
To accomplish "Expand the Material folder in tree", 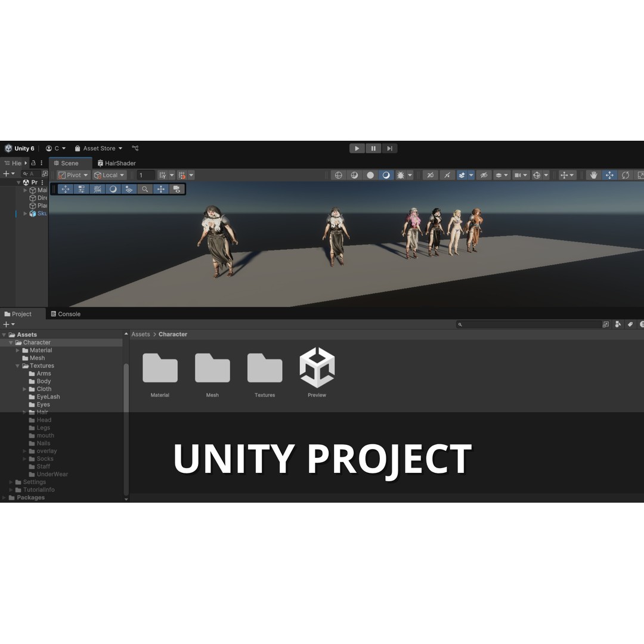I will tap(18, 351).
